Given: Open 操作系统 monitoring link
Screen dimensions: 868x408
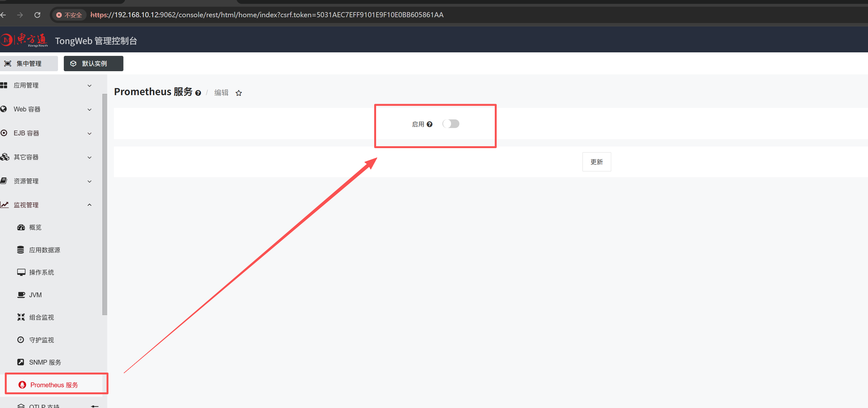Looking at the screenshot, I should coord(41,272).
